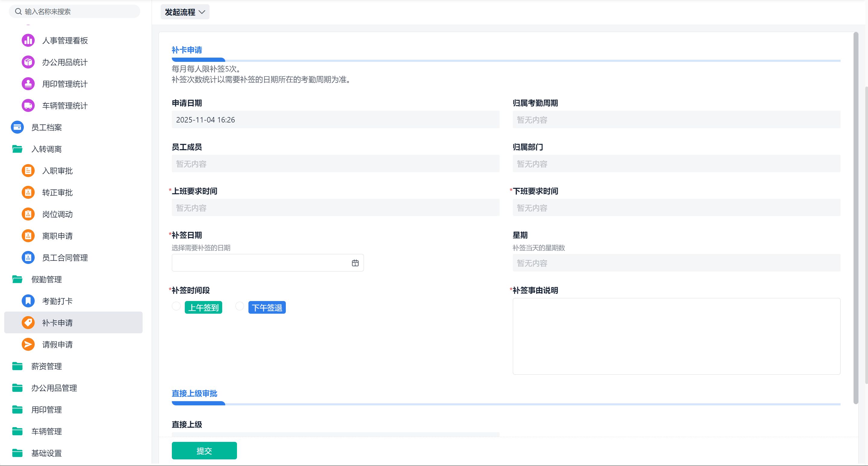Viewport: 868px width, 466px height.
Task: Click the 补签事由说明 text area
Action: [x=676, y=336]
